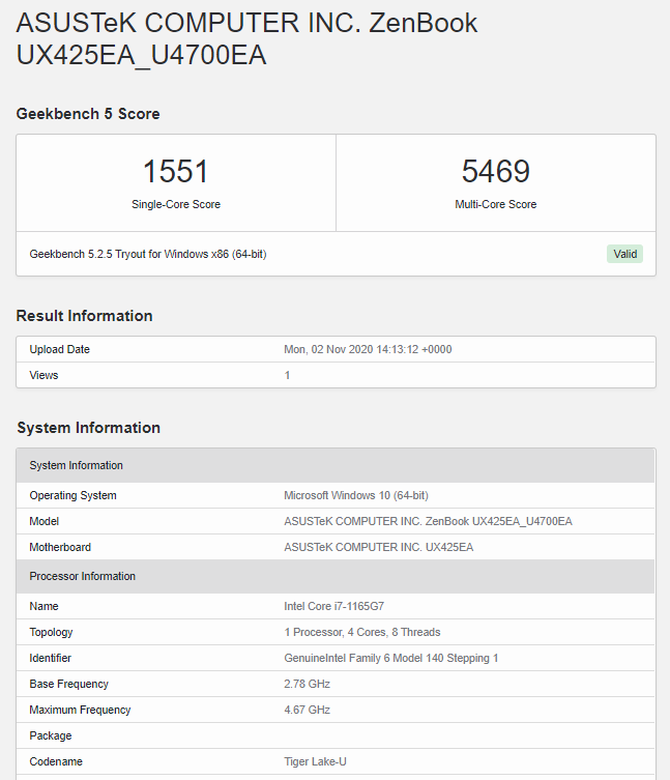Viewport: 670px width, 780px height.
Task: Click the 4.67 GHz maximum frequency
Action: 307,711
